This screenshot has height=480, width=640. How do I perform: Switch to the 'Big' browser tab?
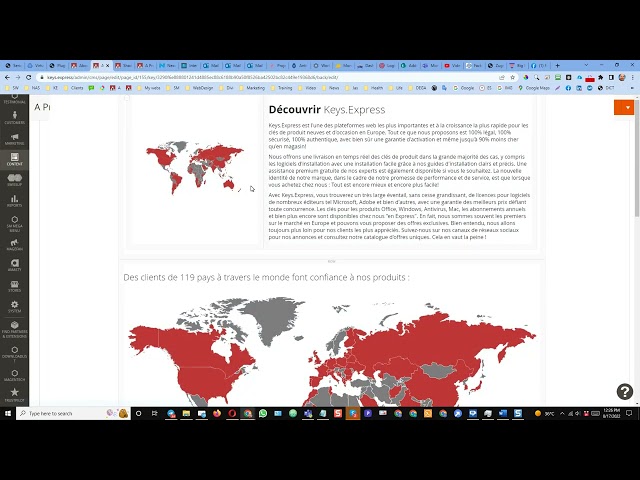click(x=518, y=65)
